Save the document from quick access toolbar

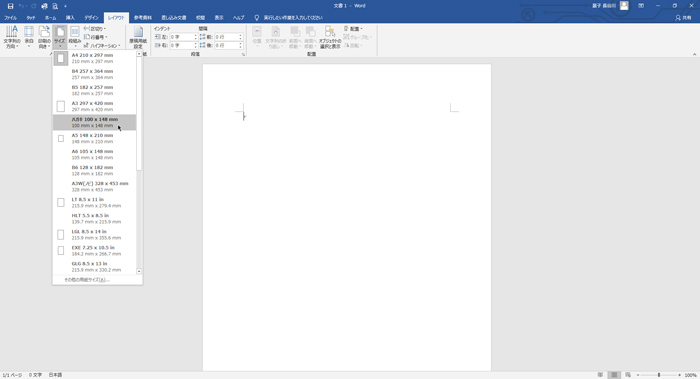click(x=10, y=6)
